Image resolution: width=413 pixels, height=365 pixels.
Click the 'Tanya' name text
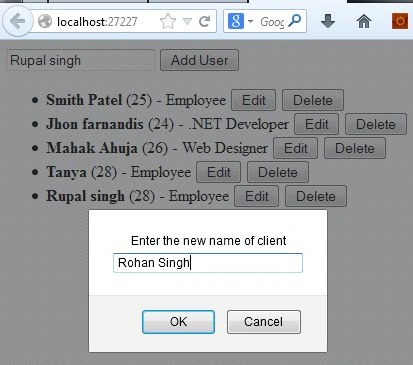66,172
